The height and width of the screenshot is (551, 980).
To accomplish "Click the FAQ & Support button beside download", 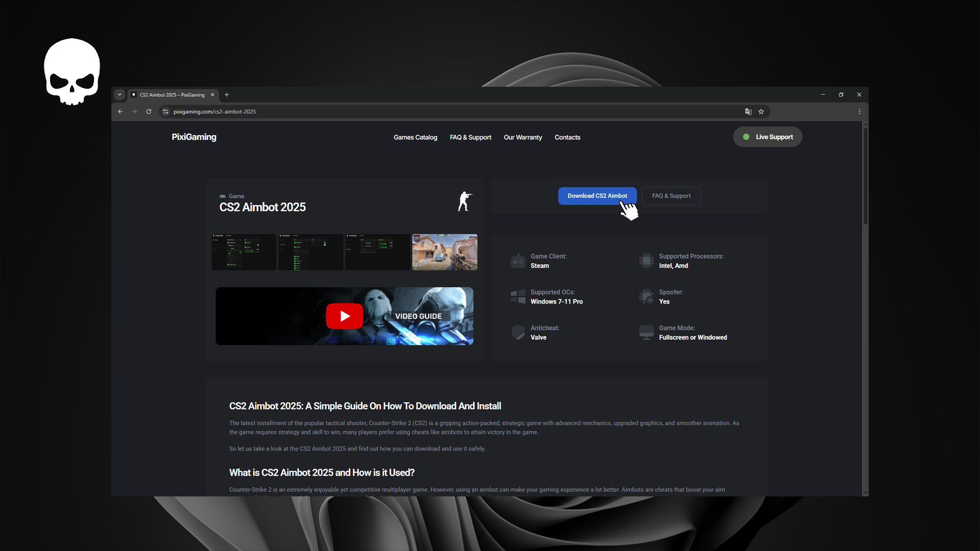I will 671,196.
